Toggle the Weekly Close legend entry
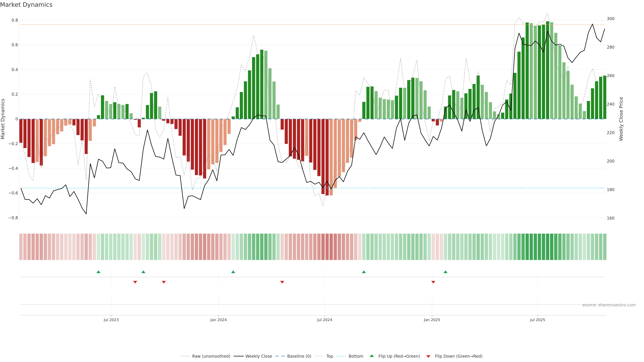This screenshot has height=362, width=644. [258, 356]
